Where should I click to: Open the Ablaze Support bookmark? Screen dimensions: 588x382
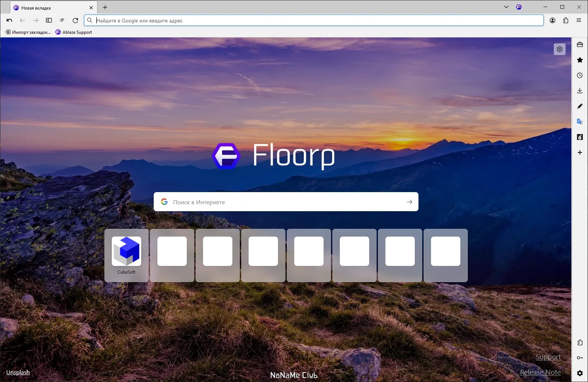[x=74, y=32]
